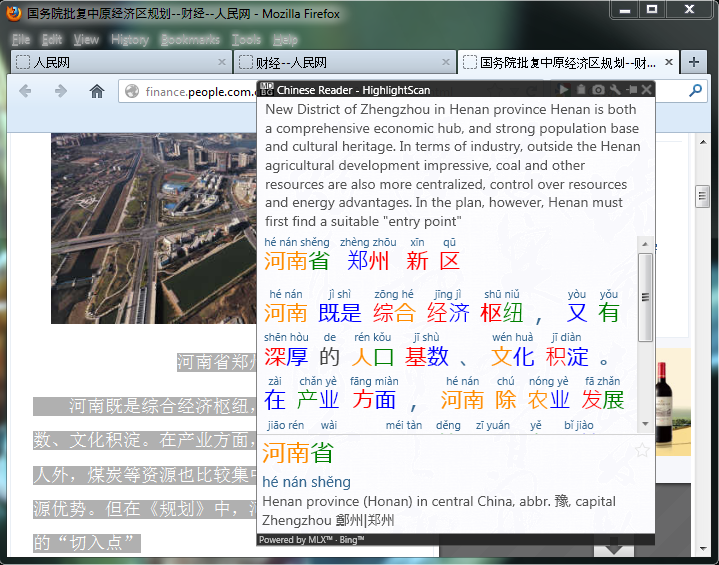The image size is (719, 565).
Task: Close the 国务院批复中原经济区规划 tab
Action: point(669,62)
